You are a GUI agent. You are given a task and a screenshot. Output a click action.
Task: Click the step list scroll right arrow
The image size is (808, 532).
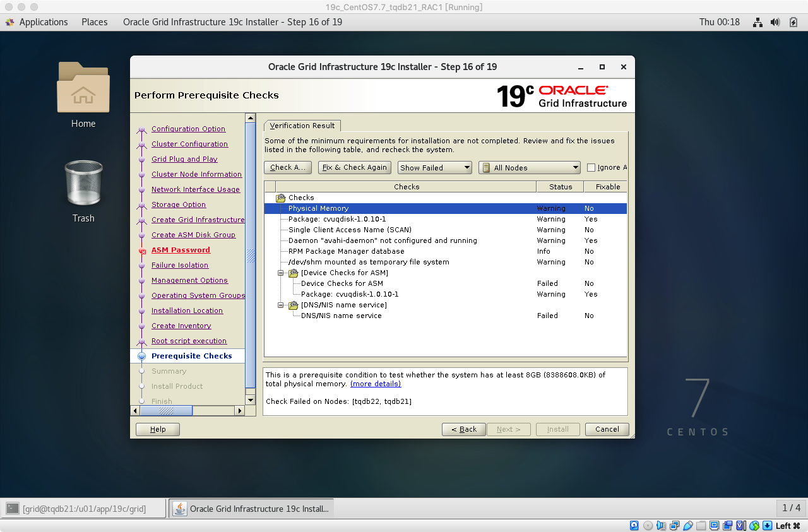click(x=239, y=411)
